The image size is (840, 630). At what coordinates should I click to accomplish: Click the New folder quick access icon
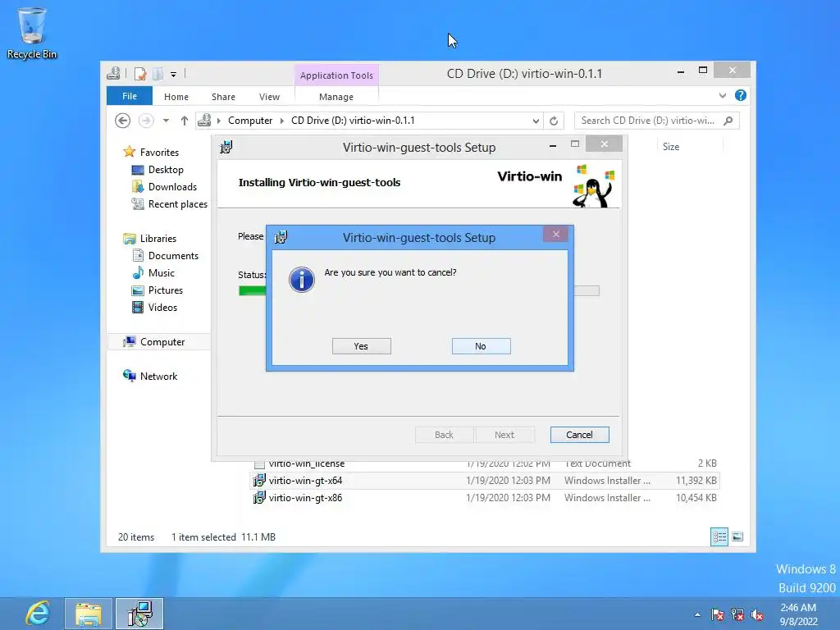point(158,74)
